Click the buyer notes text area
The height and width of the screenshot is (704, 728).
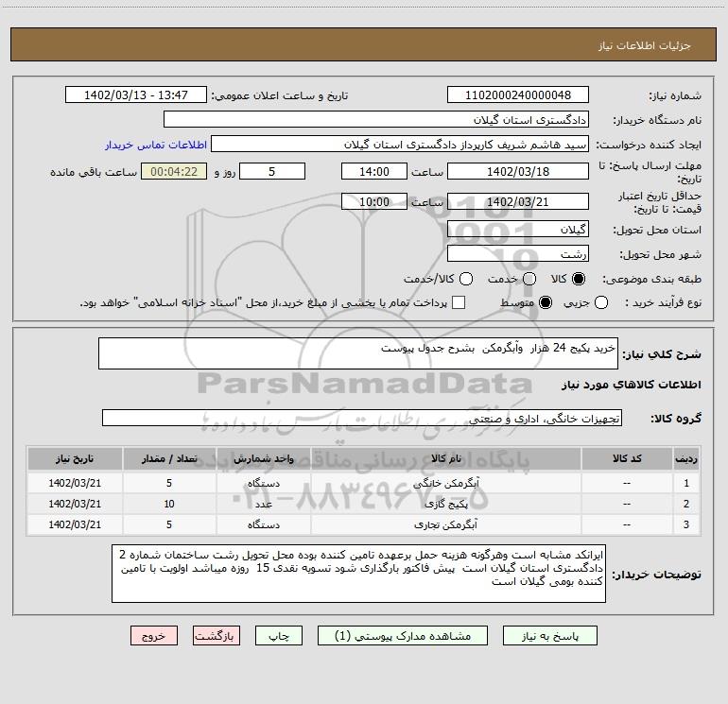click(358, 574)
